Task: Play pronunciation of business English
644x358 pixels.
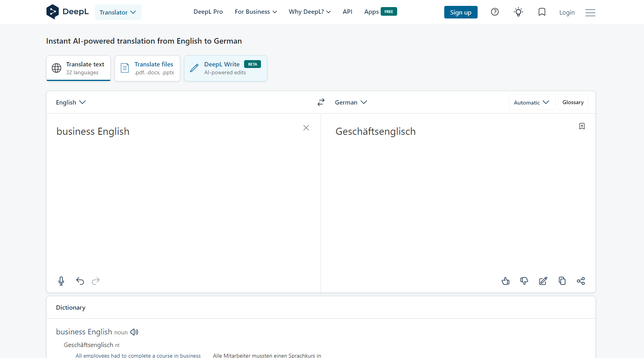Action: [134, 332]
